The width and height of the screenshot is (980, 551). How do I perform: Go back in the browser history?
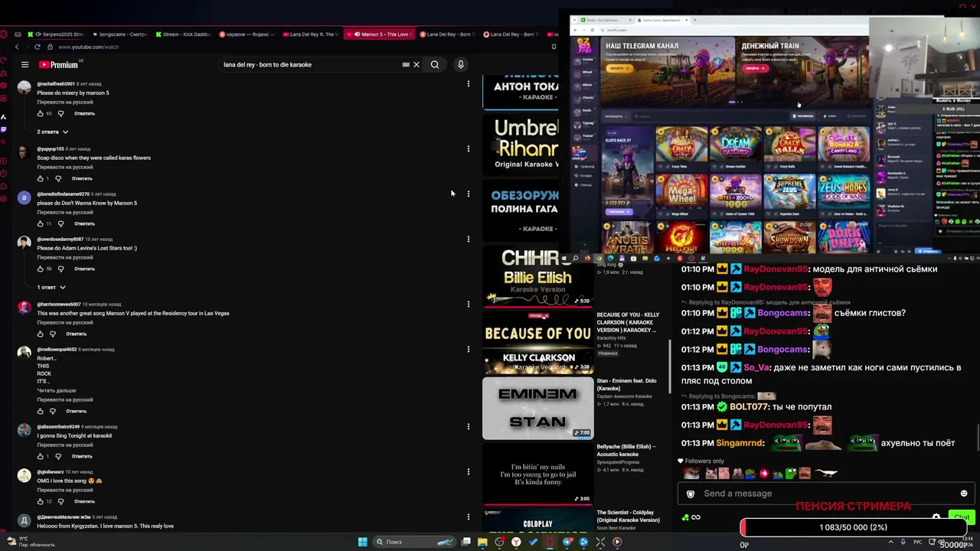[x=17, y=47]
